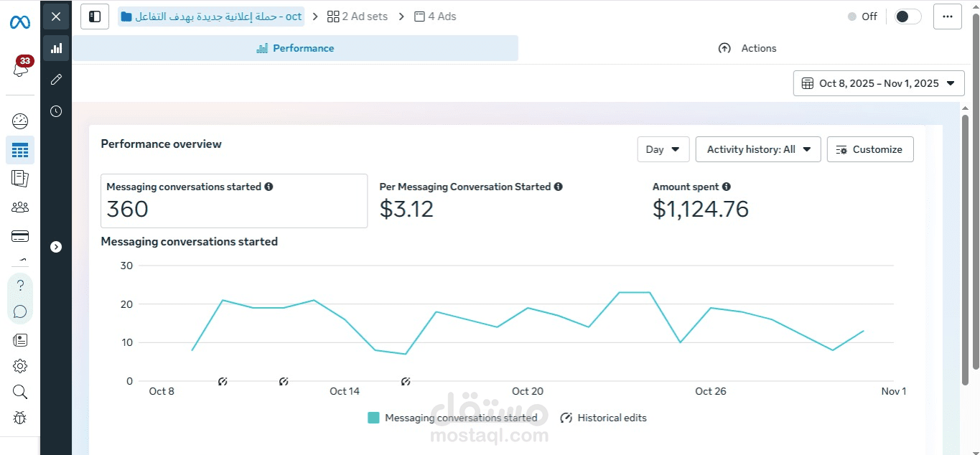Viewport: 980px width, 455px height.
Task: Click the audiences people icon
Action: (x=20, y=207)
